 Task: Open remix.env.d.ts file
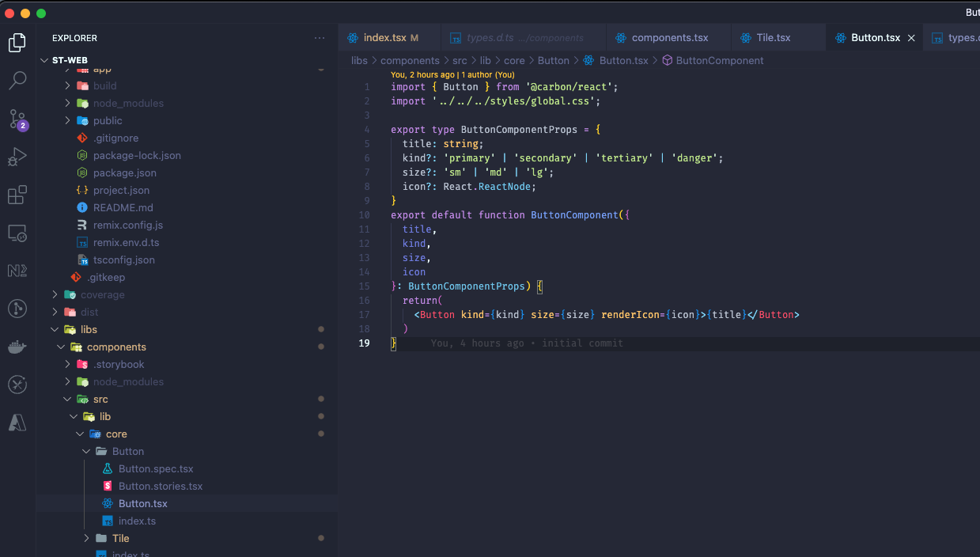(x=126, y=243)
